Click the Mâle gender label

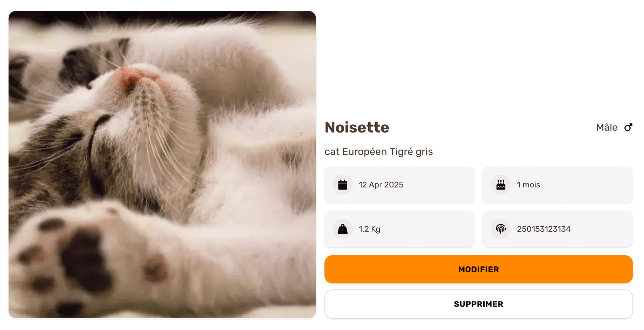(606, 127)
